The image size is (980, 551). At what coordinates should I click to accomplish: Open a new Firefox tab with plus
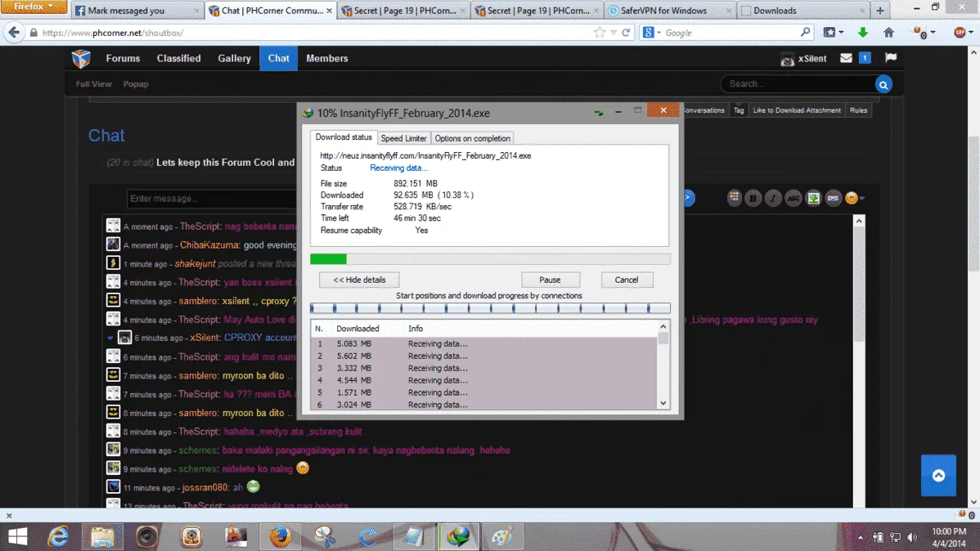880,11
